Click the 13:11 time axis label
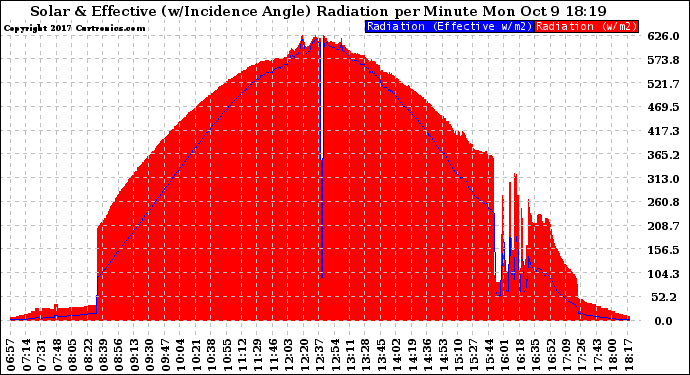The width and height of the screenshot is (690, 375). point(351,355)
